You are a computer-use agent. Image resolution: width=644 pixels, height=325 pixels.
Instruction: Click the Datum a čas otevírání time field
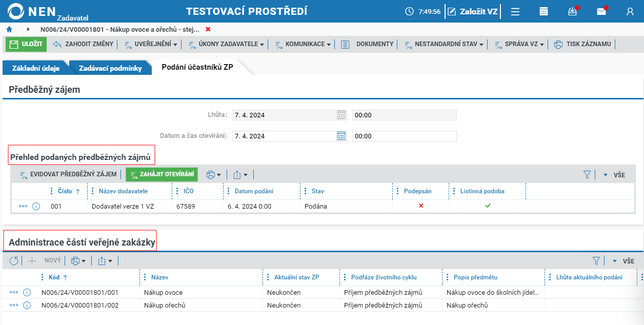coord(405,136)
